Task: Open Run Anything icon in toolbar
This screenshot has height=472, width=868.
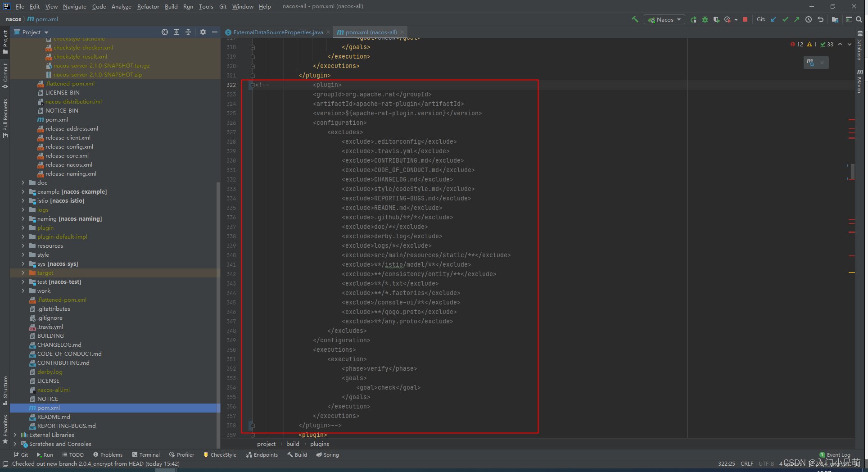Action: click(x=849, y=19)
